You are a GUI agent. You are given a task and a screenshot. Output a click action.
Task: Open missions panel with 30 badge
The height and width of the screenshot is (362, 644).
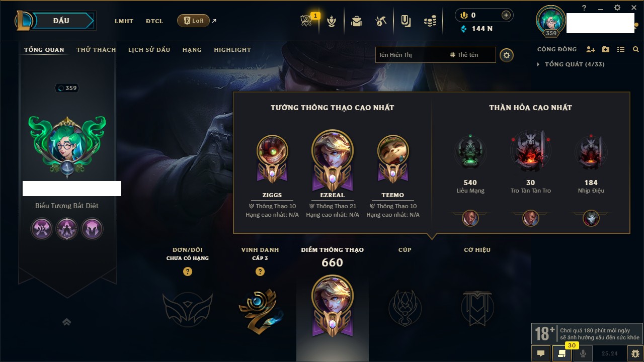coord(562,353)
